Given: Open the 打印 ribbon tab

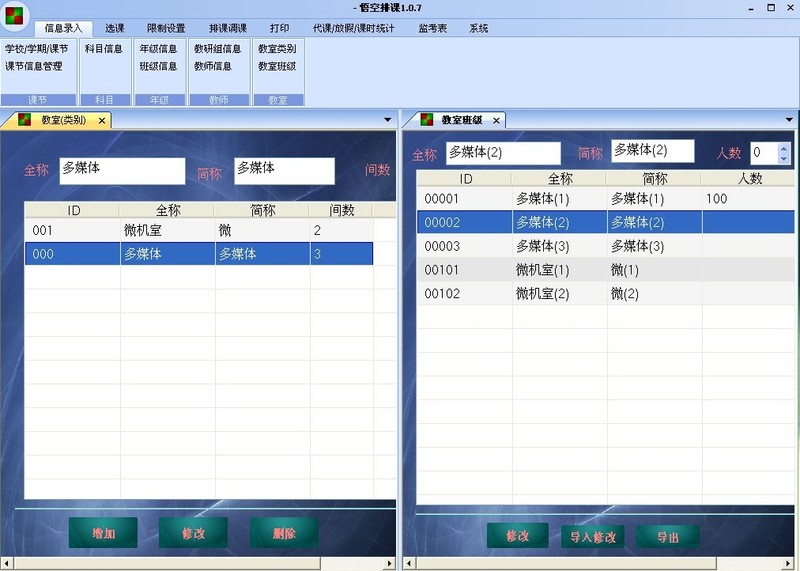Looking at the screenshot, I should point(280,29).
